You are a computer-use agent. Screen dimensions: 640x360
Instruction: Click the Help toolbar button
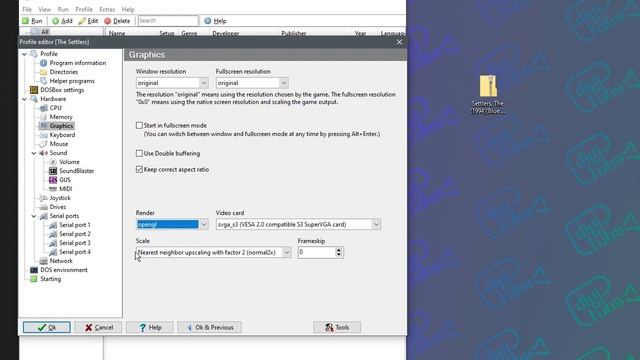click(215, 21)
